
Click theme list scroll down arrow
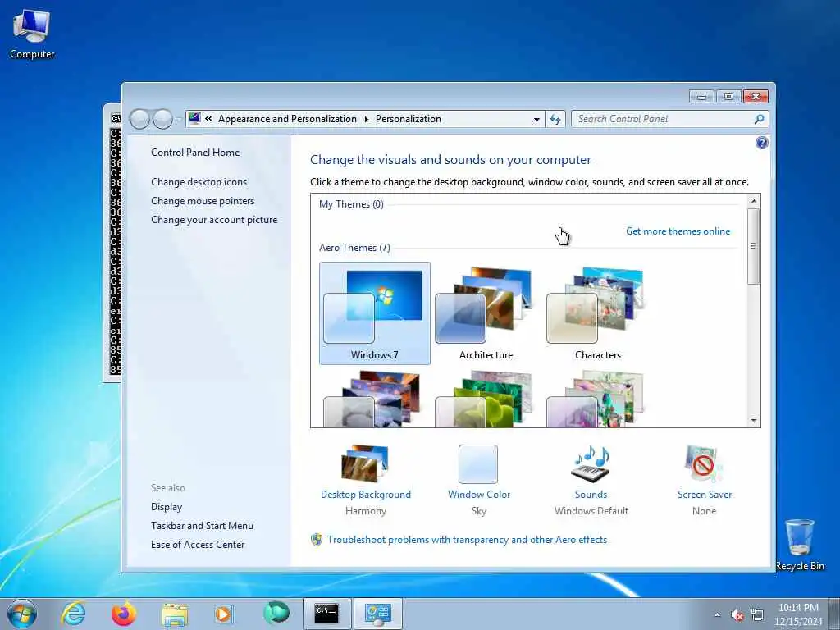click(x=754, y=421)
